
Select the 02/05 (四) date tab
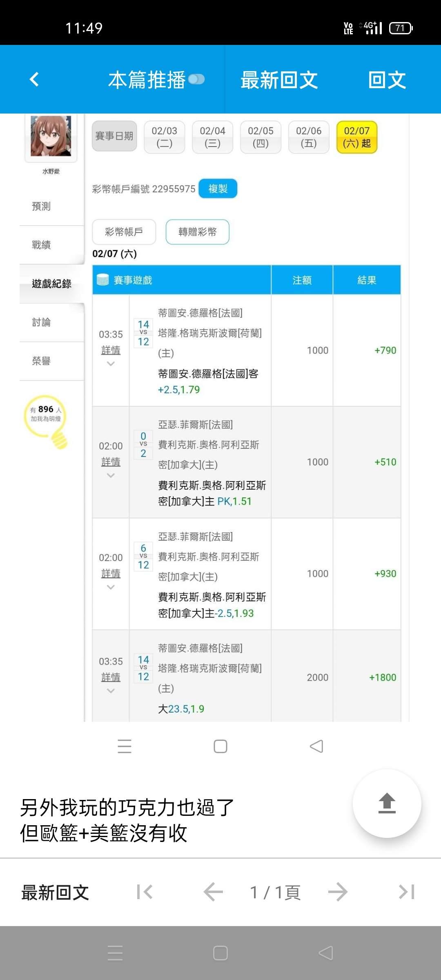pyautogui.click(x=261, y=137)
